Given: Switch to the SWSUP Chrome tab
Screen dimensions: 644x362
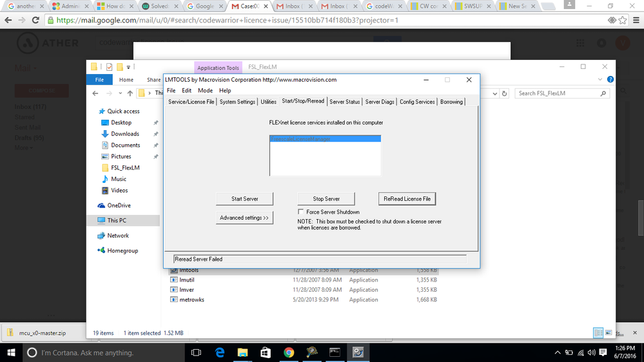Looking at the screenshot, I should coord(473,6).
